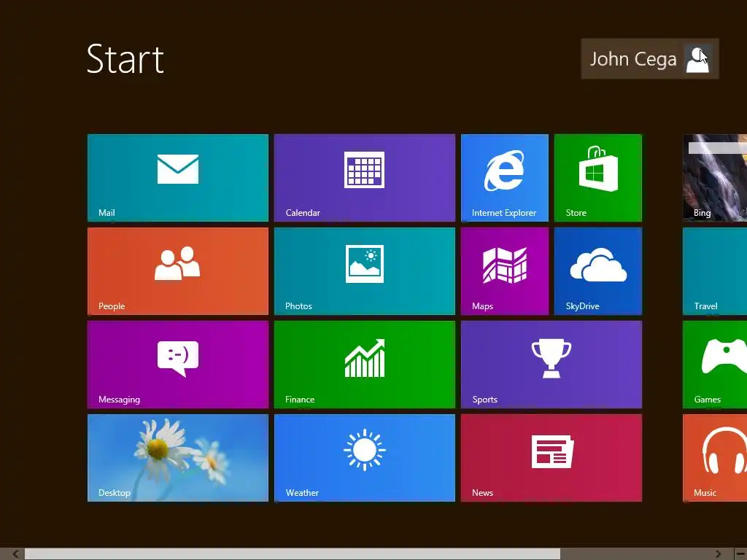The width and height of the screenshot is (747, 560).
Task: Click the horizontal scrollbar thumb
Action: tap(293, 554)
